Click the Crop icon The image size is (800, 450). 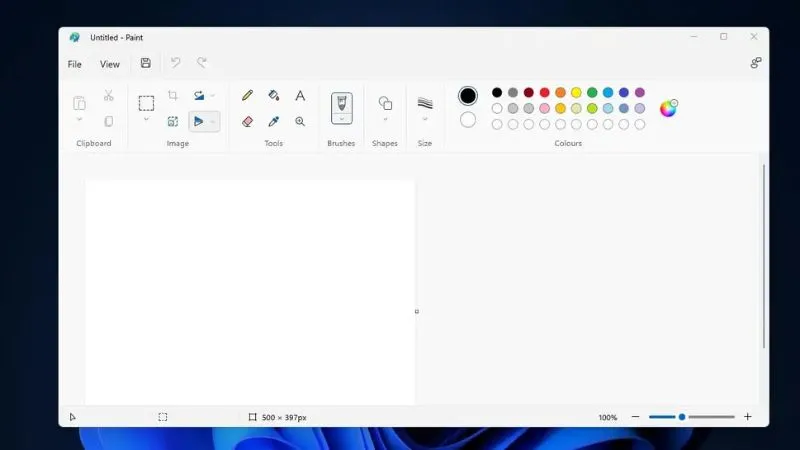[173, 95]
